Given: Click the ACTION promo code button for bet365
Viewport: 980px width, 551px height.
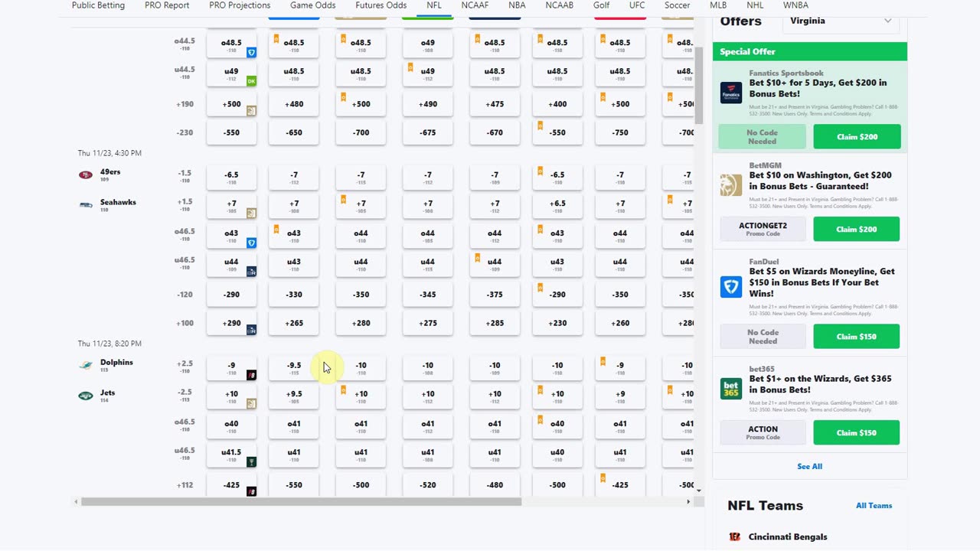Looking at the screenshot, I should tap(763, 432).
